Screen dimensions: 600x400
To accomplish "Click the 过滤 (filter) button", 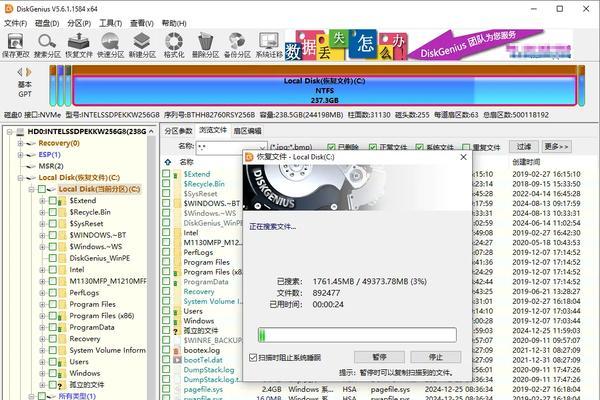I will click(x=524, y=147).
